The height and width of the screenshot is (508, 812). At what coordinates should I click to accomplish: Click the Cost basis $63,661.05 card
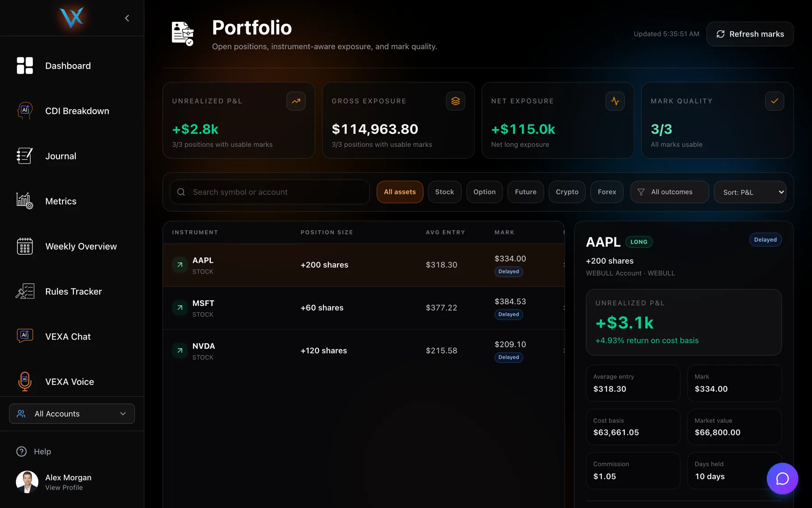pos(633,427)
